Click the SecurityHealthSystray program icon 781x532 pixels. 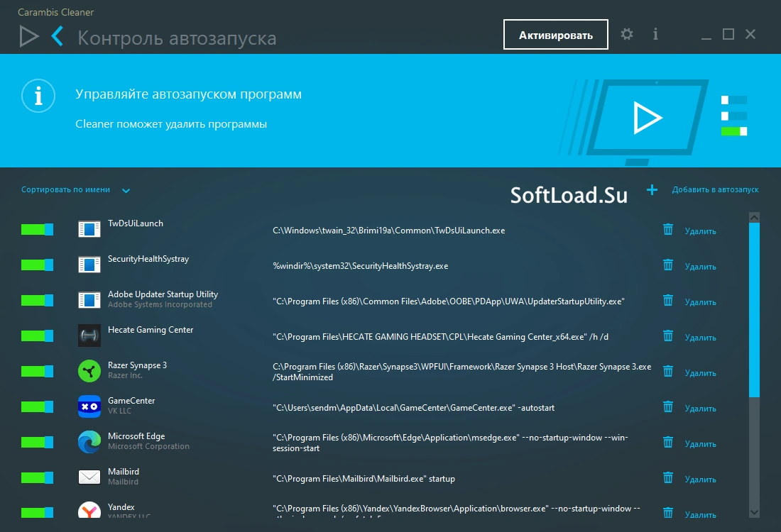click(89, 265)
